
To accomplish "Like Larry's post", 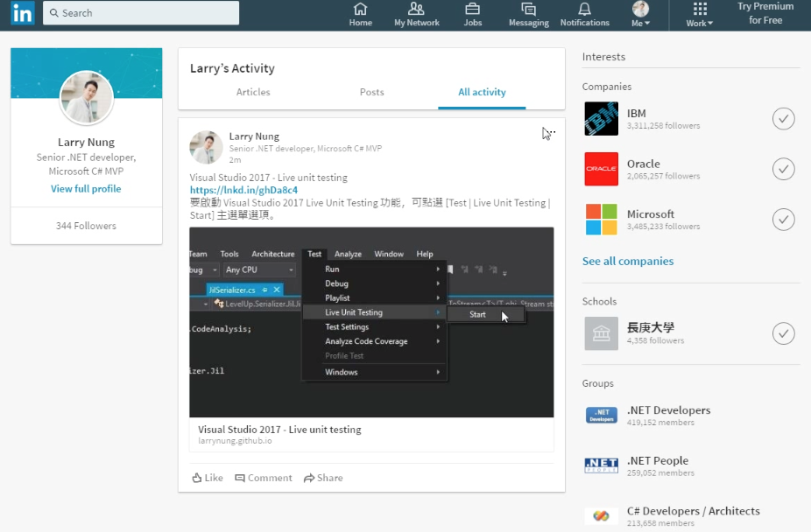I will 208,478.
